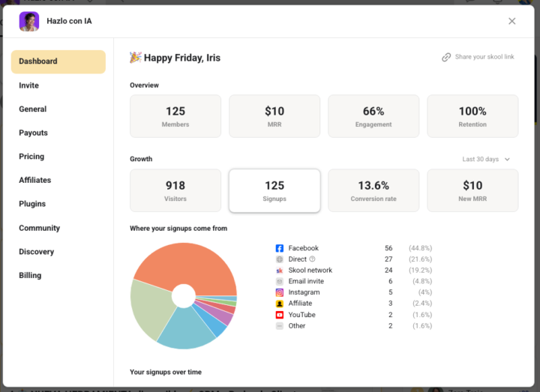This screenshot has width=540, height=392.
Task: Click the Direct count 27
Action: [388, 259]
